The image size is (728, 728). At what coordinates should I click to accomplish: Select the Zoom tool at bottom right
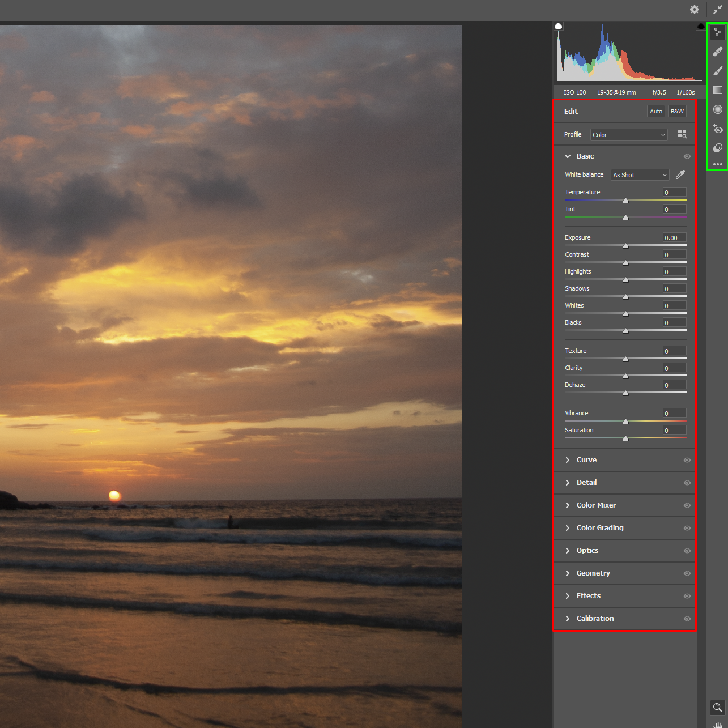[717, 708]
